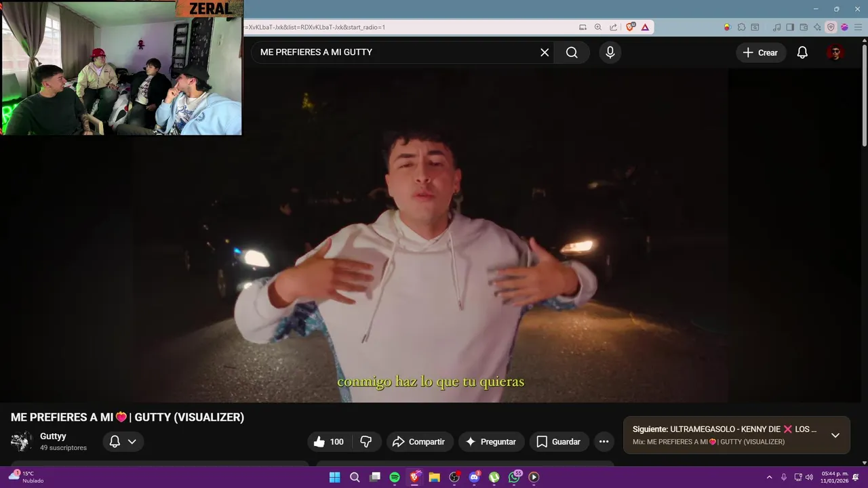Click the video title text
This screenshot has height=488, width=868.
click(127, 418)
